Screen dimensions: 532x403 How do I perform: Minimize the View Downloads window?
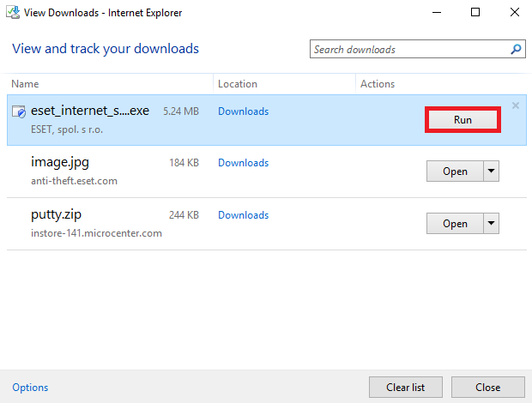[x=437, y=13]
